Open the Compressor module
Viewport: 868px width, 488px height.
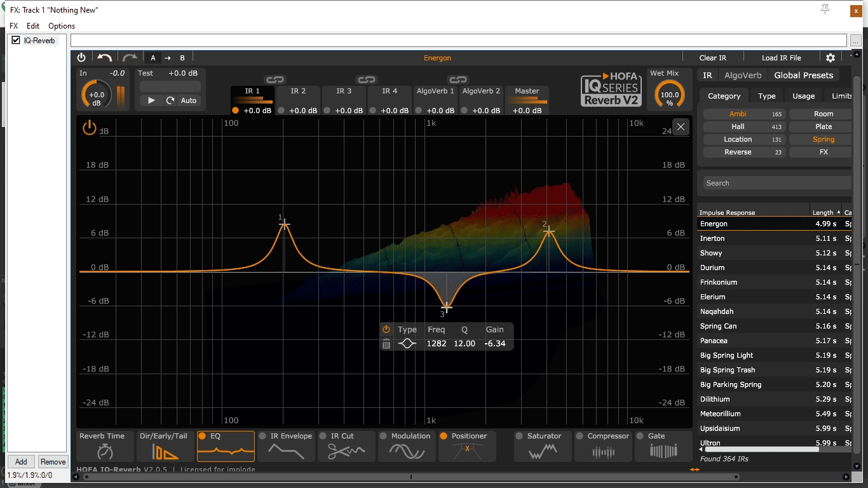pos(604,446)
